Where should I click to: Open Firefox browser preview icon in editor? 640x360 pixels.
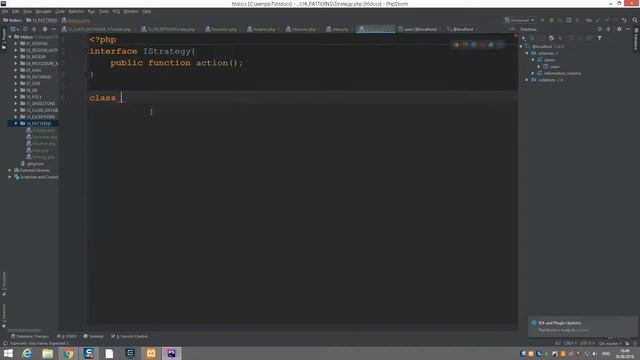point(465,44)
